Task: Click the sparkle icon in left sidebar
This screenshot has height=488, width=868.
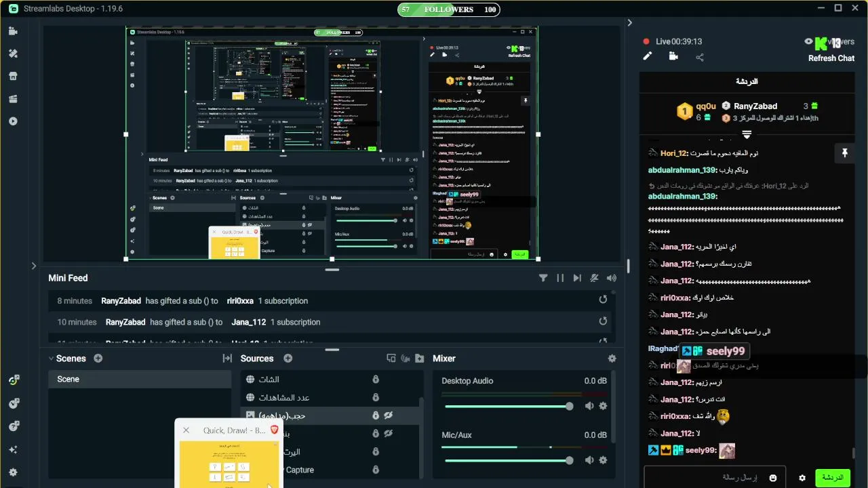Action: point(13,449)
